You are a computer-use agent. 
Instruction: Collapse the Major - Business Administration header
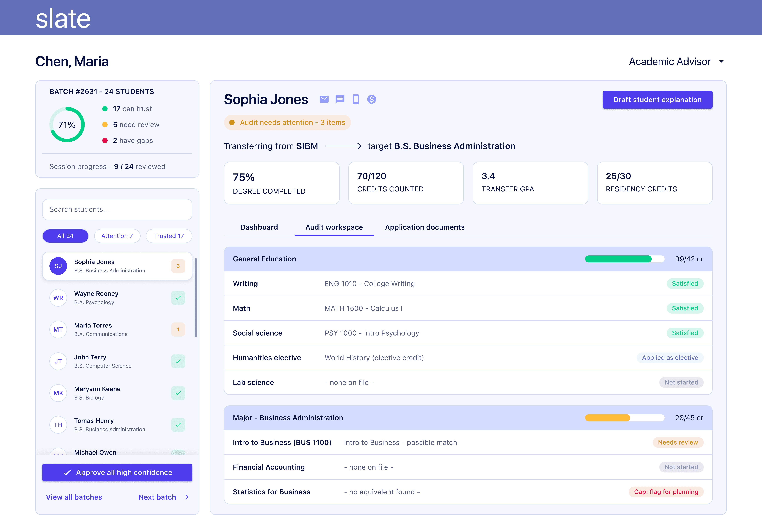click(x=468, y=418)
